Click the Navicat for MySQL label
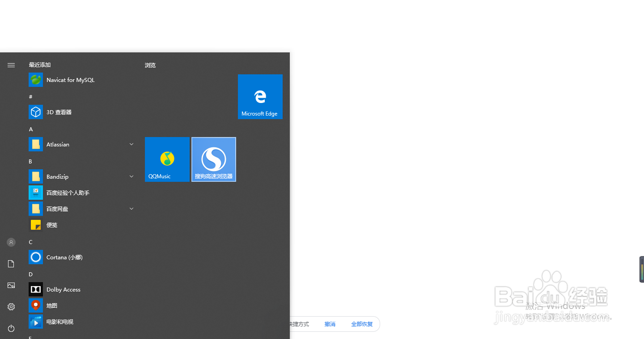644x339 pixels. click(71, 80)
